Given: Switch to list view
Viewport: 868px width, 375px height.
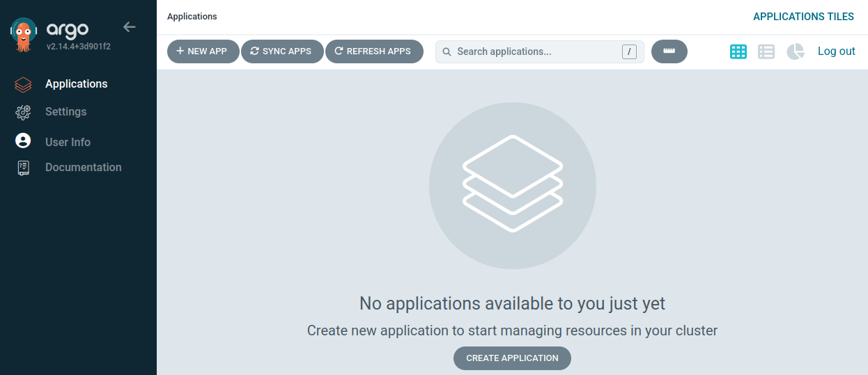Looking at the screenshot, I should pos(766,51).
